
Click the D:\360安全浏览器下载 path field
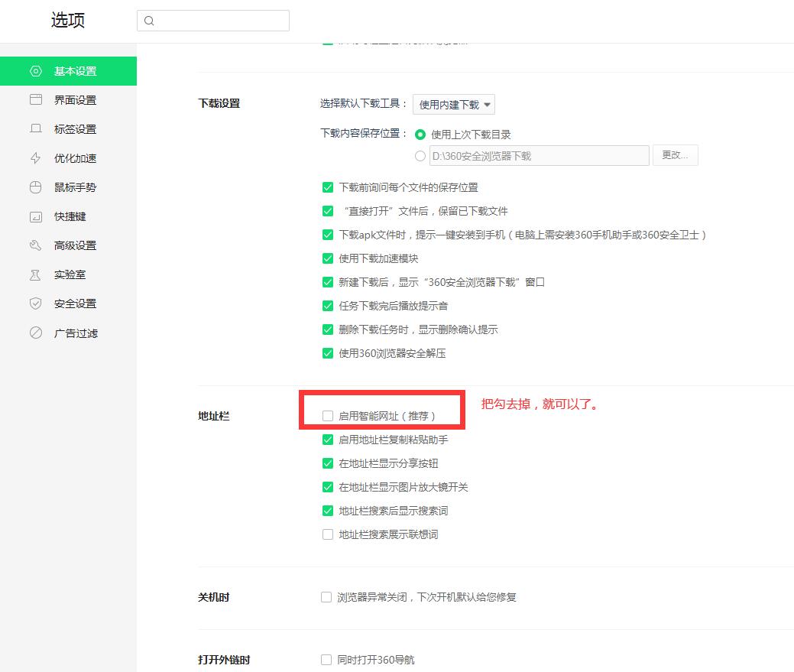coord(539,156)
